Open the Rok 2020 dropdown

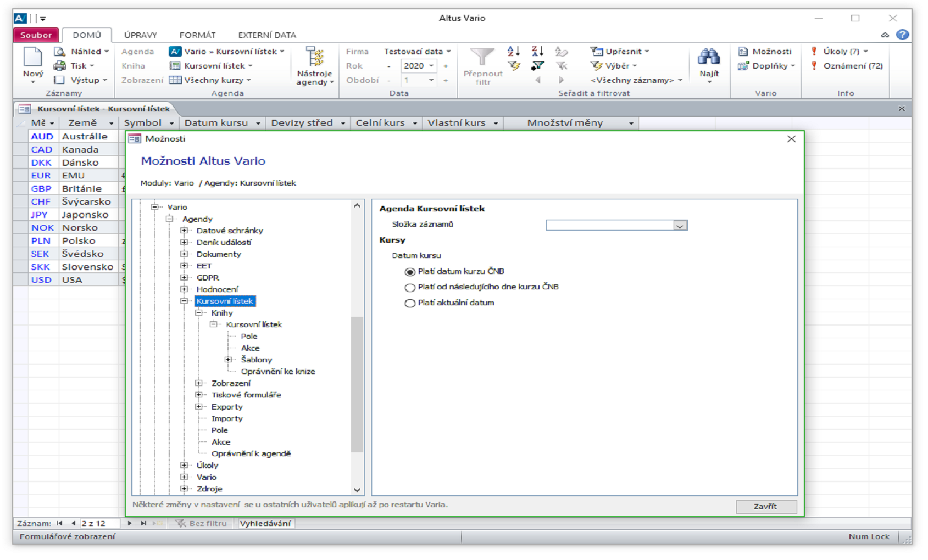click(431, 66)
